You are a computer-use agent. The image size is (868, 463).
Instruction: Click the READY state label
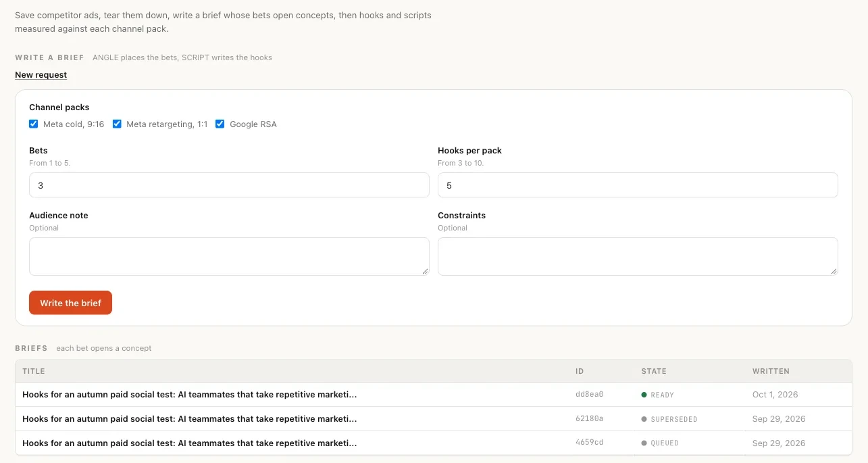[662, 395]
